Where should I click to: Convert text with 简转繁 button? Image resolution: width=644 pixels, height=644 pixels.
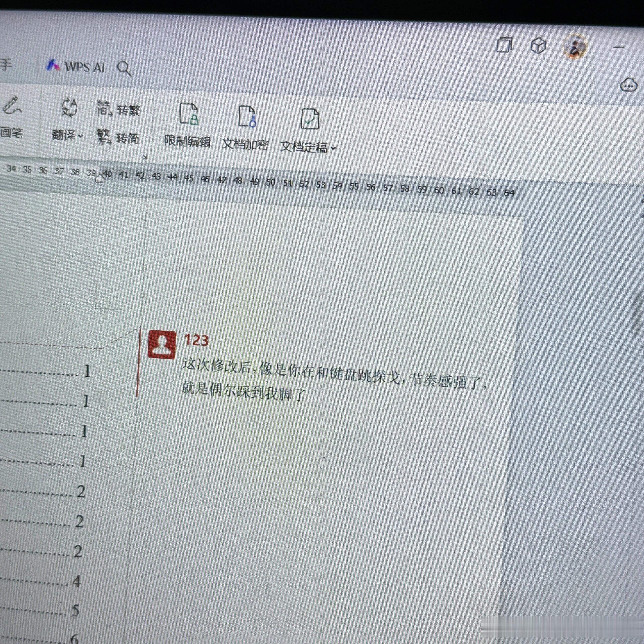(x=118, y=109)
